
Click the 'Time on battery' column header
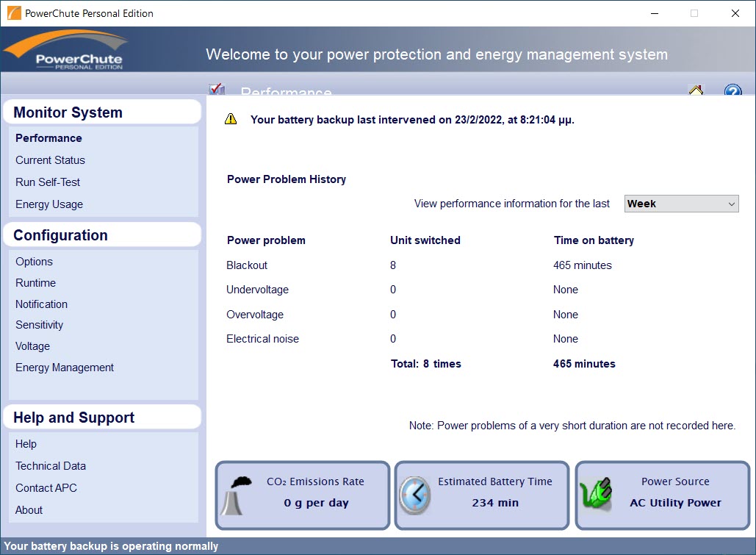[x=594, y=240]
